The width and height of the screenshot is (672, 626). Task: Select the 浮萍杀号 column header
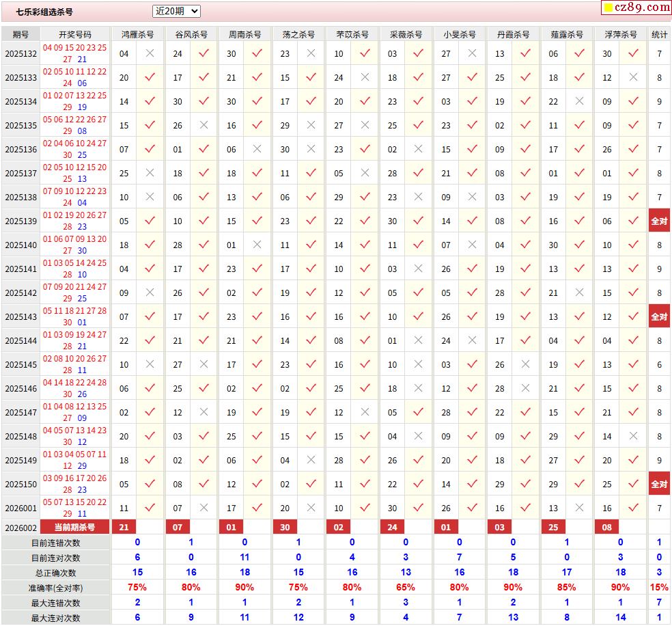pyautogui.click(x=620, y=34)
